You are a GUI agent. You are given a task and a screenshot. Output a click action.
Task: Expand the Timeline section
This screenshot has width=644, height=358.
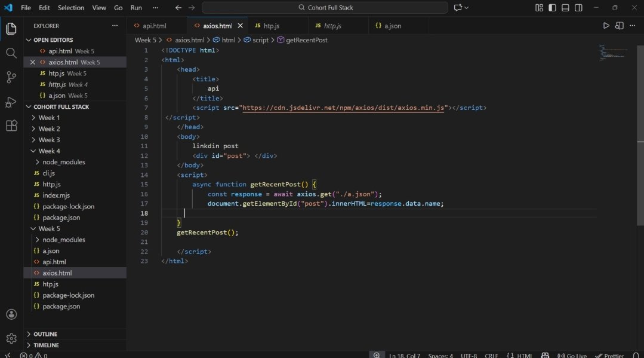tap(29, 345)
